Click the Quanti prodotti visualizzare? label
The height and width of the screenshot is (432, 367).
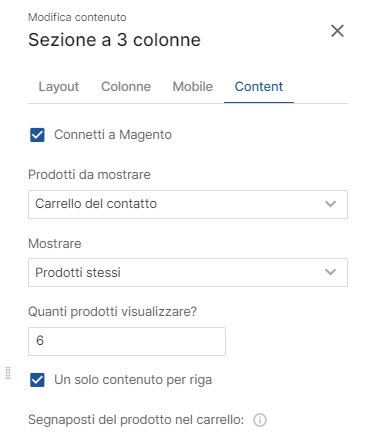pos(113,312)
